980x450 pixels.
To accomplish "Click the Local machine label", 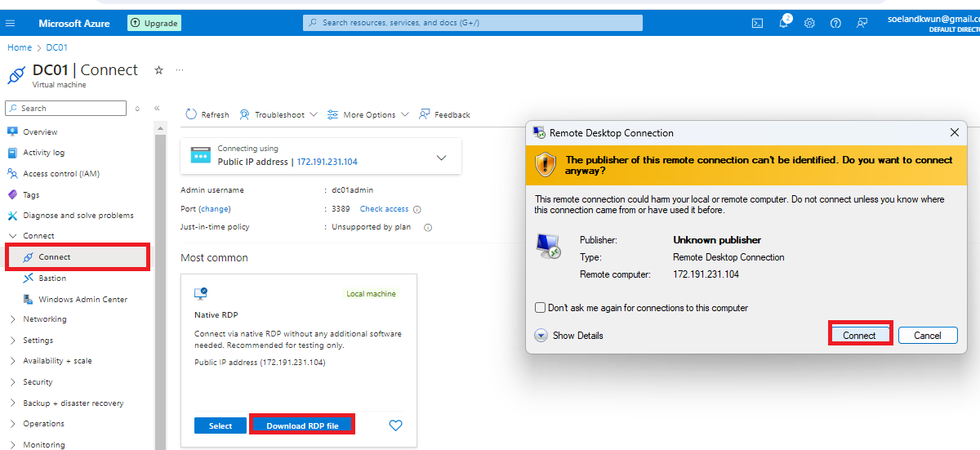I will tap(371, 294).
